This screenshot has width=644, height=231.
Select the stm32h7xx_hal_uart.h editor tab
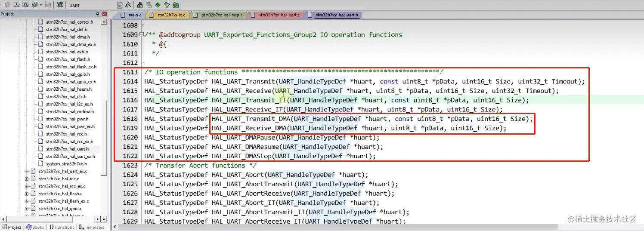333,15
